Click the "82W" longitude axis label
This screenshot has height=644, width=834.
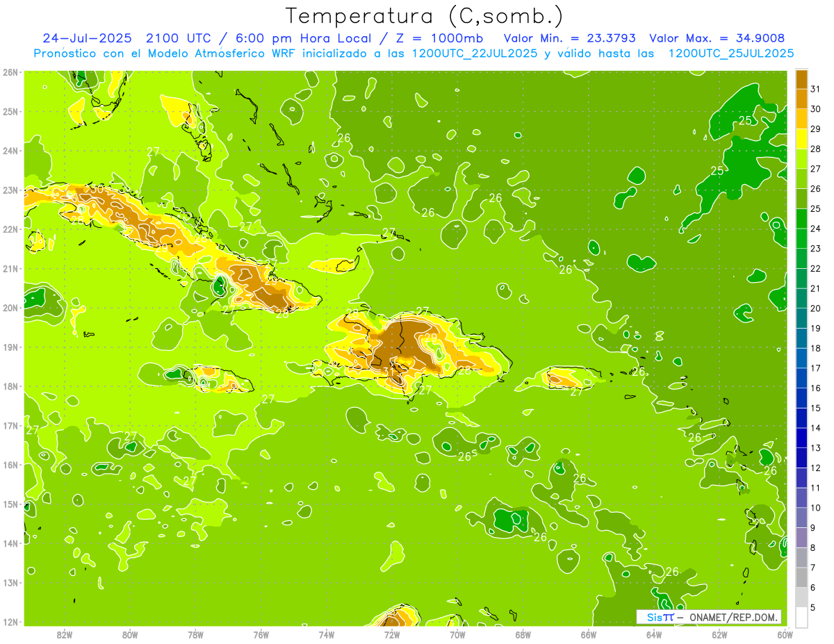(65, 634)
